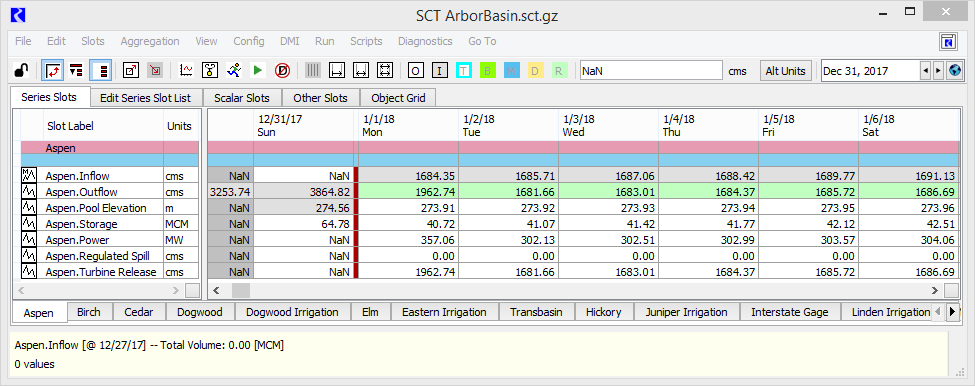
Task: Start run with green play icon
Action: (x=257, y=71)
